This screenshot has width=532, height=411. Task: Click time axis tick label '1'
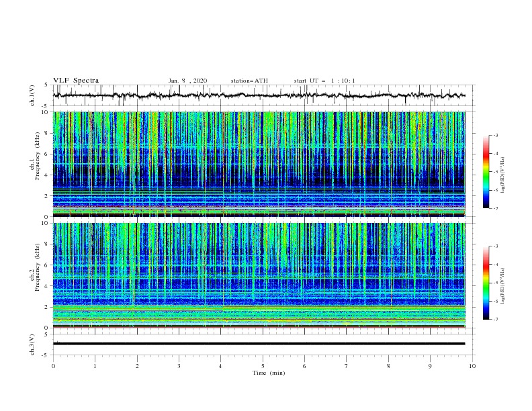95,366
